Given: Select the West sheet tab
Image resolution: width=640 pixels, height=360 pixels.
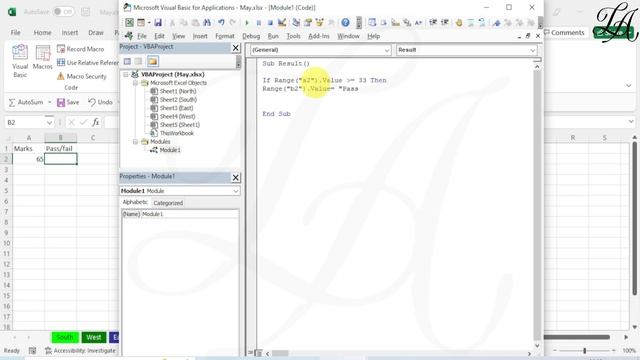Looking at the screenshot, I should (93, 337).
